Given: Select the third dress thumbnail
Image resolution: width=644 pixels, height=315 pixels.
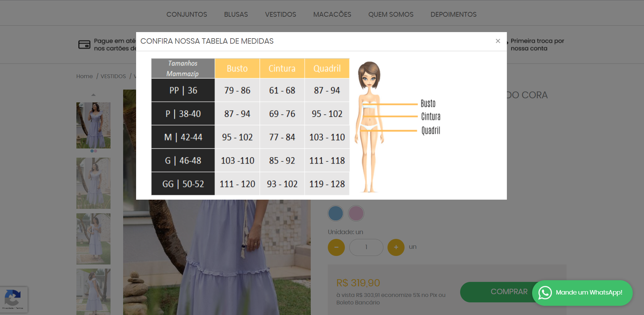Looking at the screenshot, I should 93,239.
